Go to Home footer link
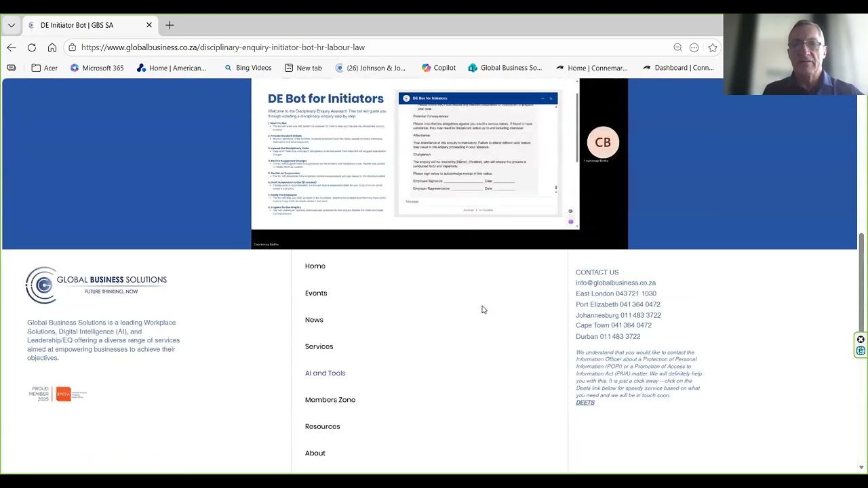 (315, 266)
